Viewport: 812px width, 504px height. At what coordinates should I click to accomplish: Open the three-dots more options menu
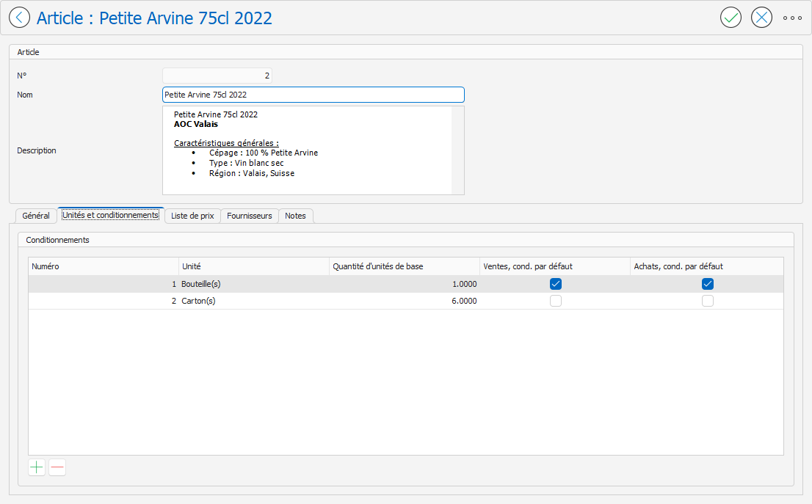tap(792, 18)
